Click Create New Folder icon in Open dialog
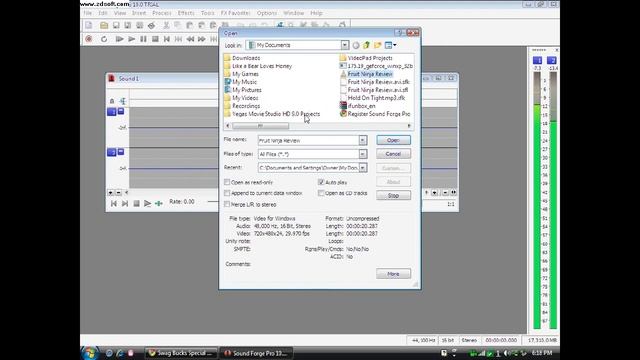This screenshot has height=360, width=640. click(x=378, y=45)
